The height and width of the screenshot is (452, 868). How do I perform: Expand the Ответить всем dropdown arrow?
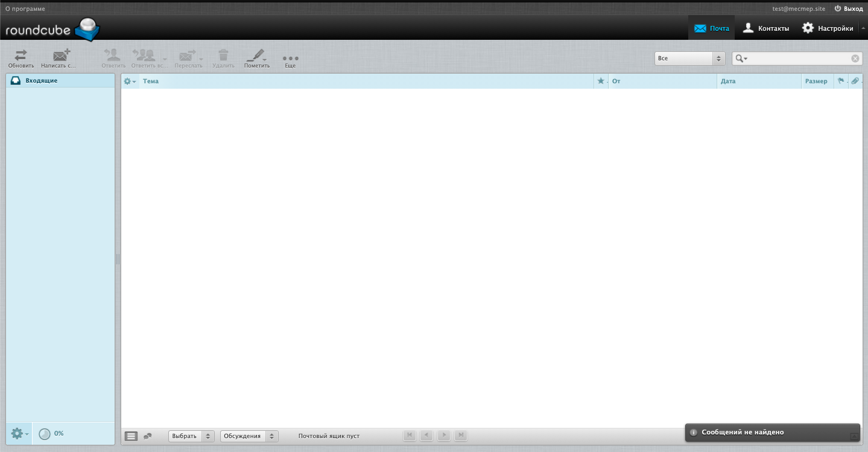pyautogui.click(x=165, y=59)
